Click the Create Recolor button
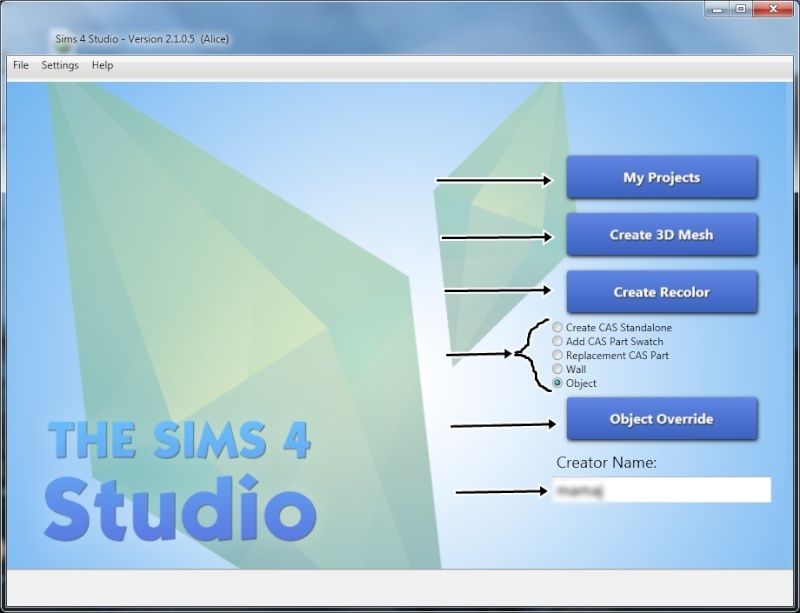The height and width of the screenshot is (613, 800). 662,292
